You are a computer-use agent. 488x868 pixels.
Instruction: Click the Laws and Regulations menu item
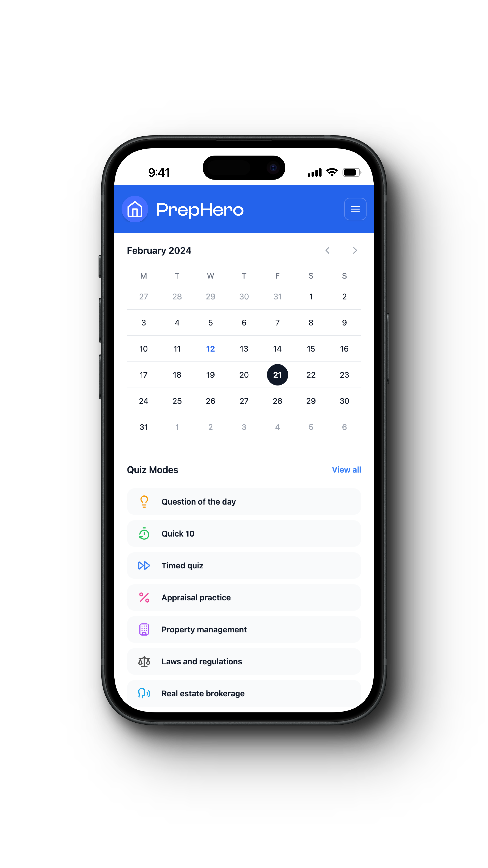click(244, 661)
